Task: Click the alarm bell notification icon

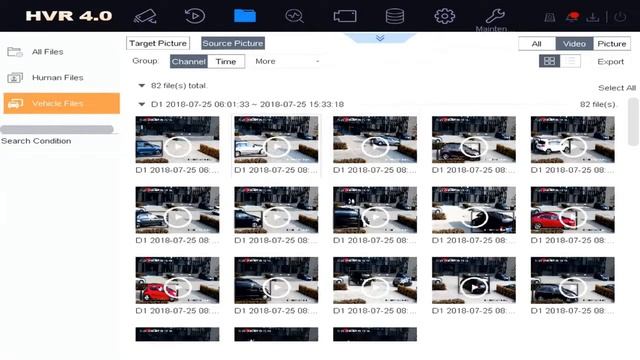Action: tap(572, 17)
